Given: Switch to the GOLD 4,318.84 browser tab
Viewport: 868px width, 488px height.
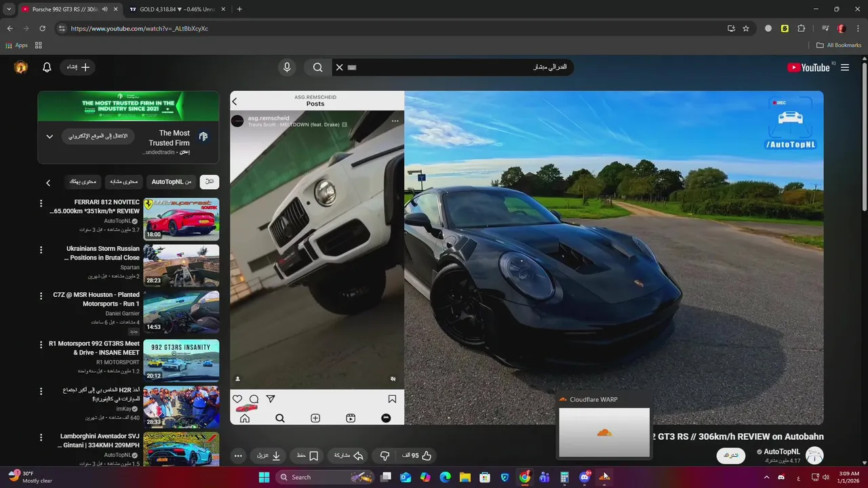Looking at the screenshot, I should pyautogui.click(x=176, y=9).
